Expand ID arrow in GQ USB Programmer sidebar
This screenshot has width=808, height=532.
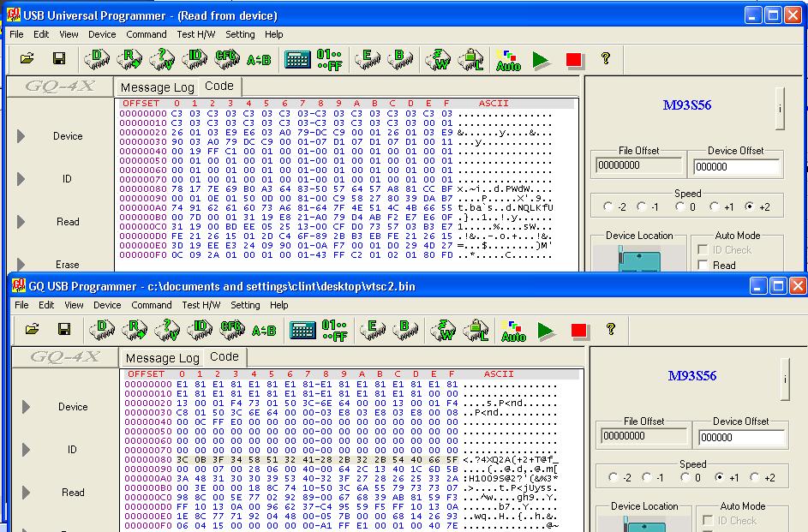[x=27, y=450]
